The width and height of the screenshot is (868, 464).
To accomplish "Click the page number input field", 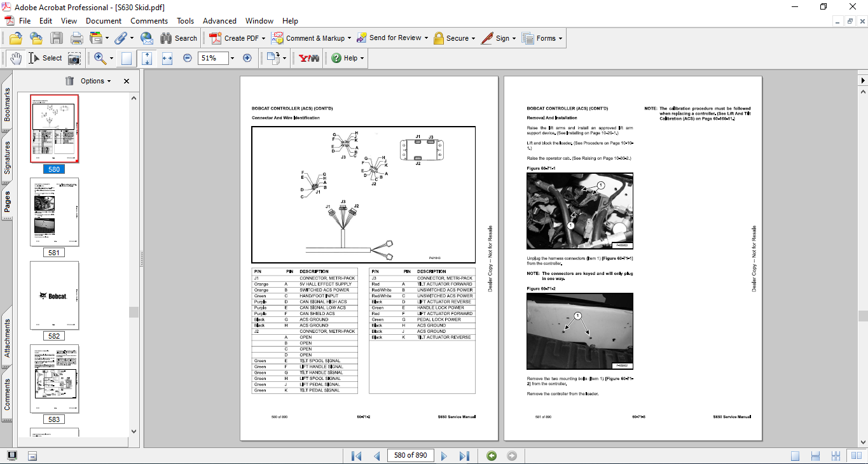I will 410,455.
